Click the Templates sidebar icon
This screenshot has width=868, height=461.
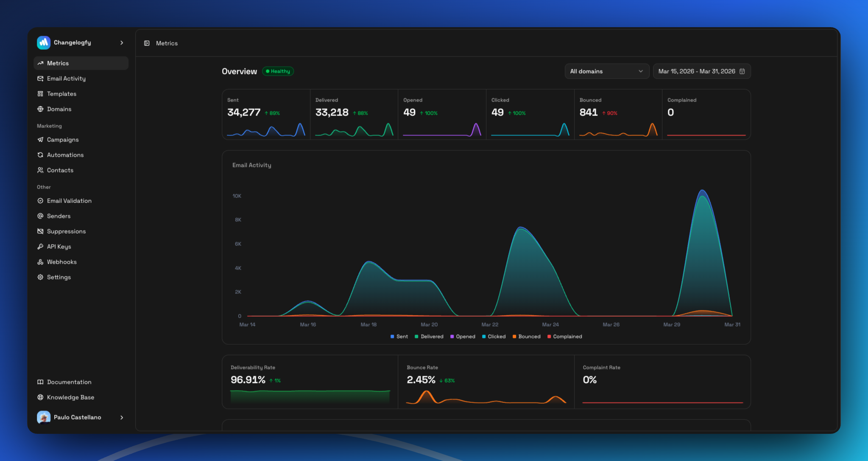click(x=40, y=94)
